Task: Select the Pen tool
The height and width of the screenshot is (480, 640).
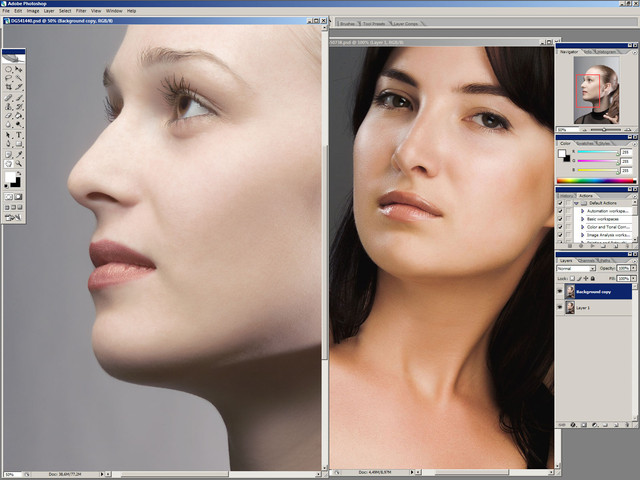Action: point(9,144)
